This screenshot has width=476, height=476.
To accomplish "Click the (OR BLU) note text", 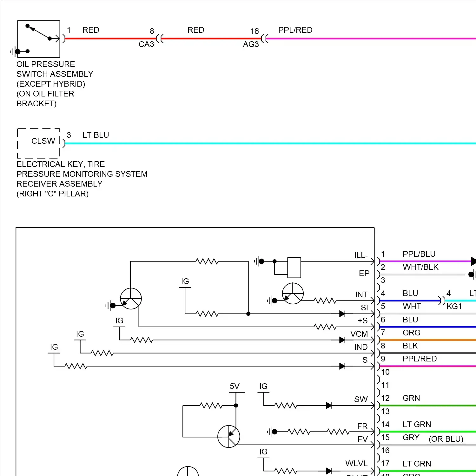I will (446, 439).
